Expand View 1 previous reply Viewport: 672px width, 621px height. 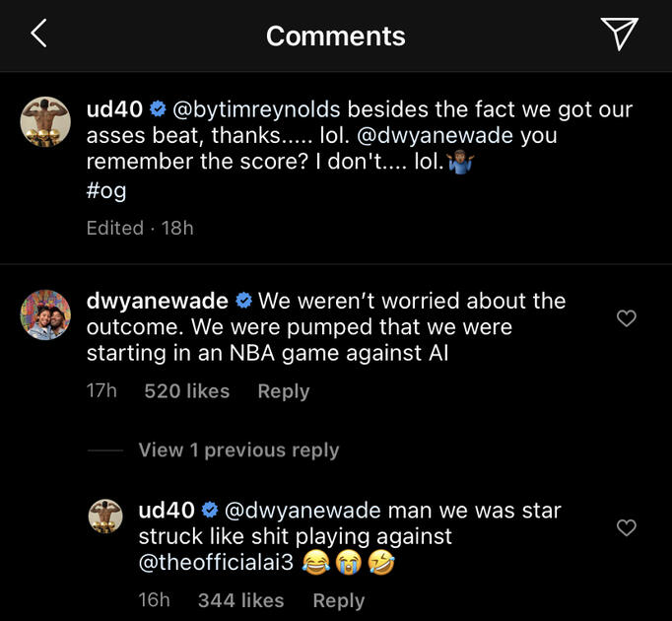click(x=238, y=450)
